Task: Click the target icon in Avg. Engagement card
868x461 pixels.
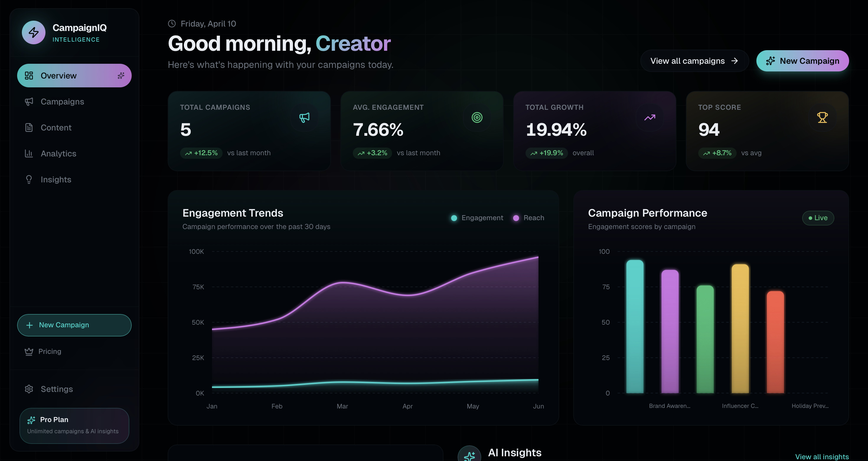Action: (477, 117)
